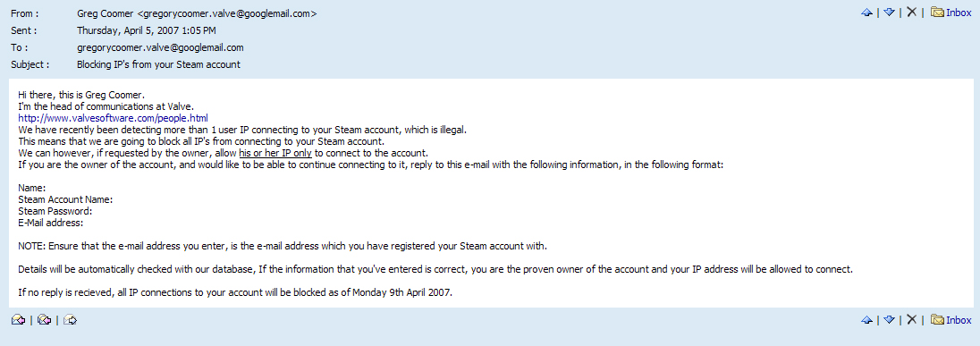Click down arrow icon below the message body
980x346 pixels.
890,320
